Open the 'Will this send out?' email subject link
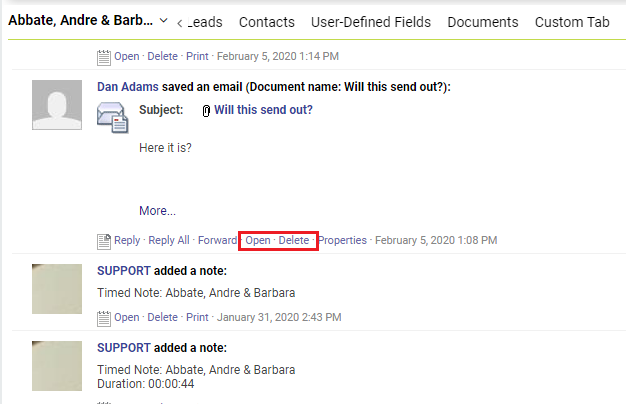 [263, 110]
